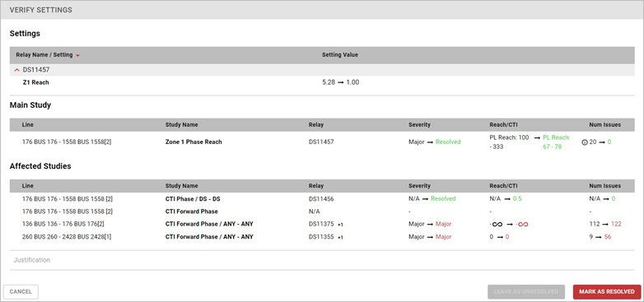Click Mark As Resolved button
The height and width of the screenshot is (302, 644).
[607, 292]
